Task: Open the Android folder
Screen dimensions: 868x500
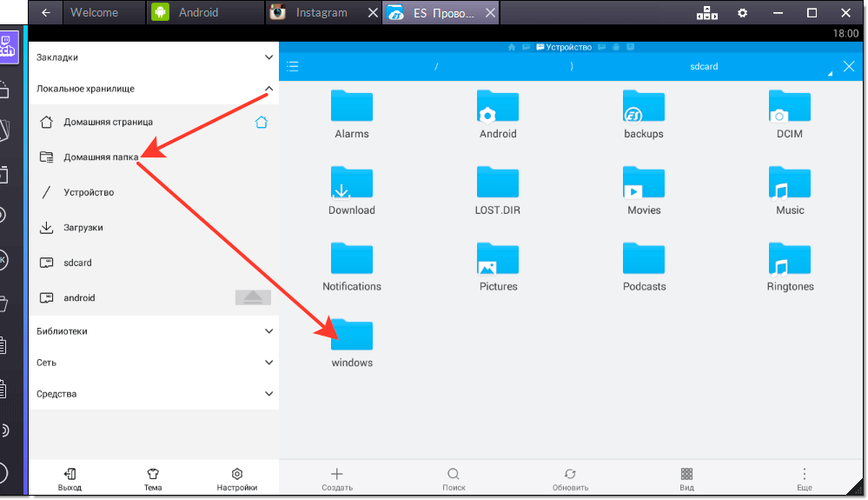Action: coord(498,115)
